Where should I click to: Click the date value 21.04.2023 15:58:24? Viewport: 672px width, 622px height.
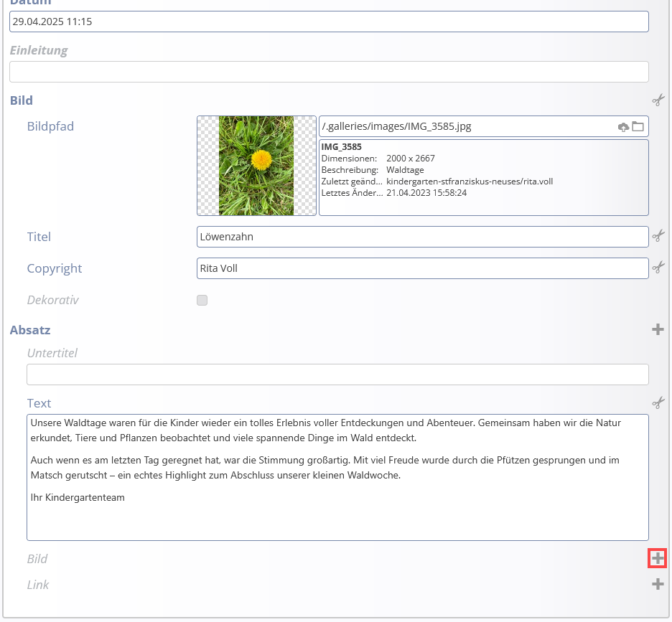click(x=426, y=193)
